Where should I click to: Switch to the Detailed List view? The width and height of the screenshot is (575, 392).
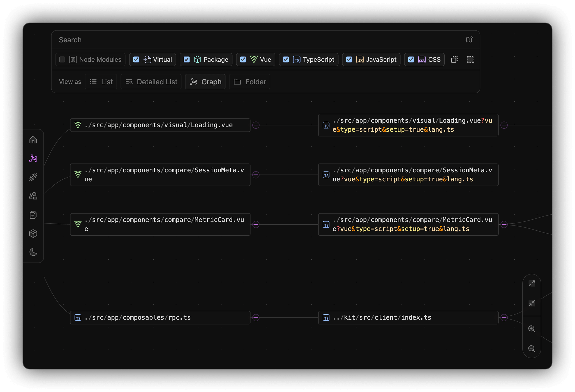151,82
